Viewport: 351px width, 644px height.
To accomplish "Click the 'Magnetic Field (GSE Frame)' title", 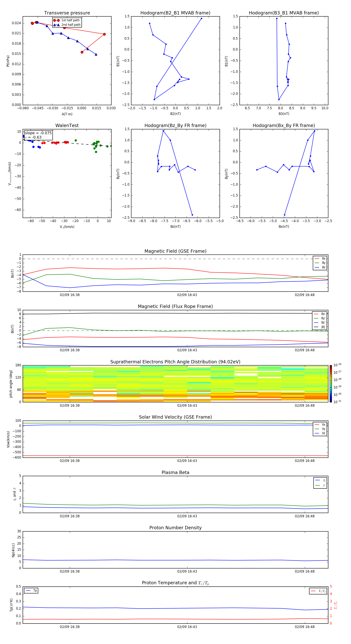I will 175,251.
